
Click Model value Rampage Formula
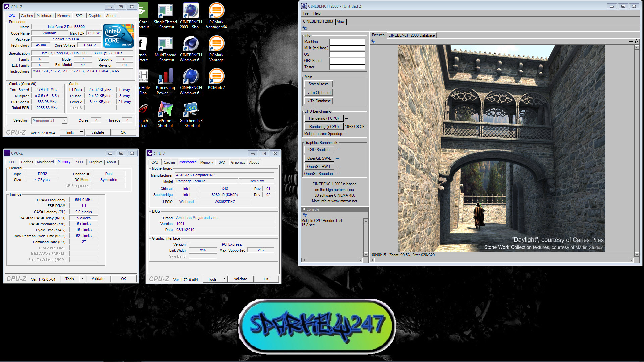206,181
